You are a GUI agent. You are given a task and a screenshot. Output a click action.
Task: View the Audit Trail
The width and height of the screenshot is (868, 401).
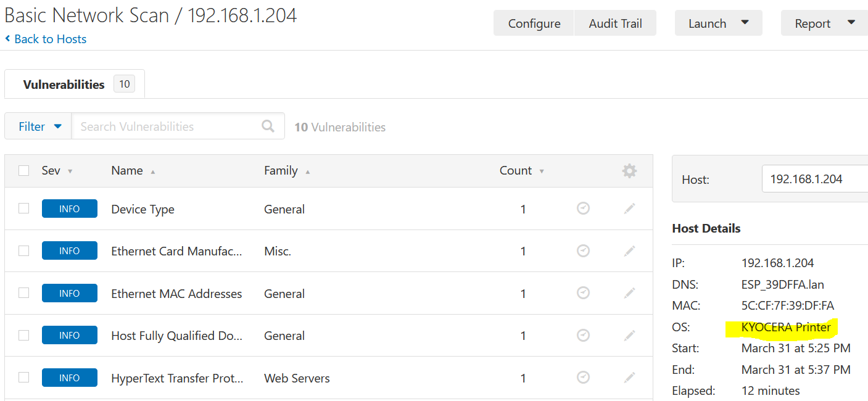point(615,23)
